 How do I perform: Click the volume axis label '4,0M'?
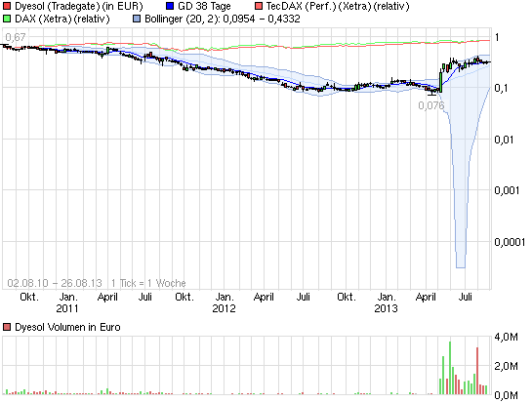(506, 337)
